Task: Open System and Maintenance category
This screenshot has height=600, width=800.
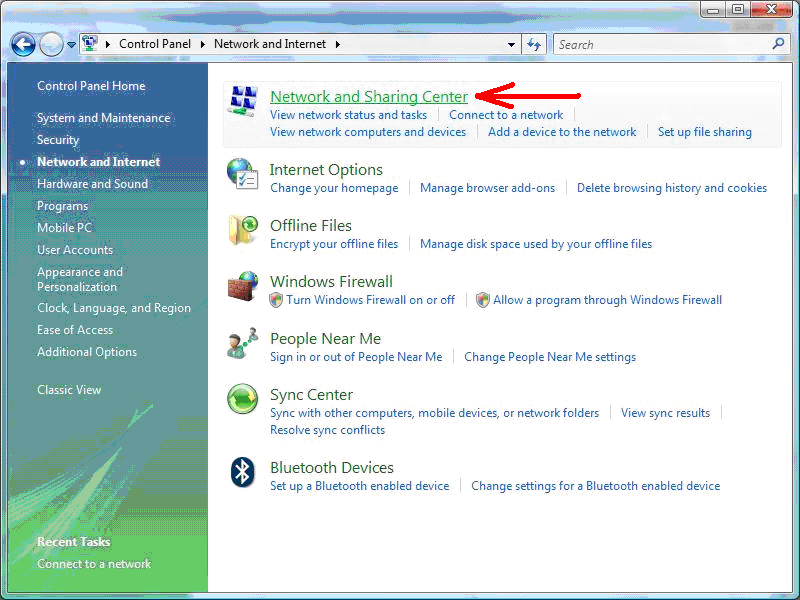Action: (104, 118)
